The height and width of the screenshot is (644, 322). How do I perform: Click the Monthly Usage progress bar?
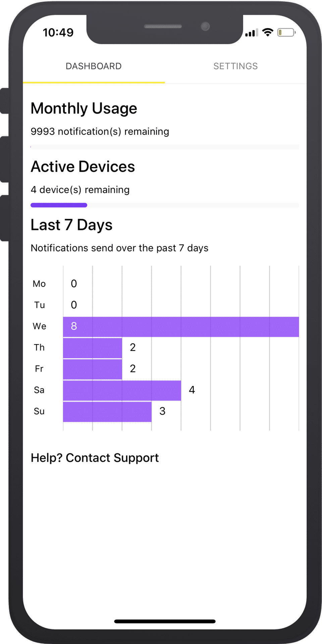[164, 147]
